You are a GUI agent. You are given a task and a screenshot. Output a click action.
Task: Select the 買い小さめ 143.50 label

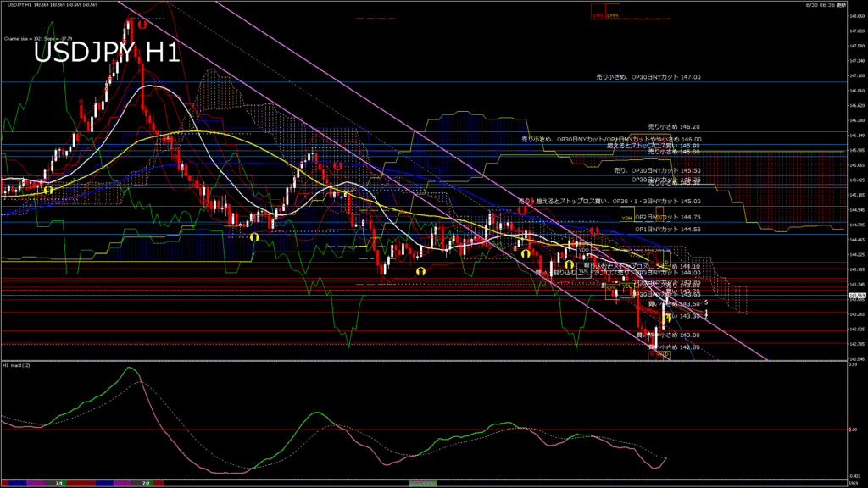click(x=674, y=304)
